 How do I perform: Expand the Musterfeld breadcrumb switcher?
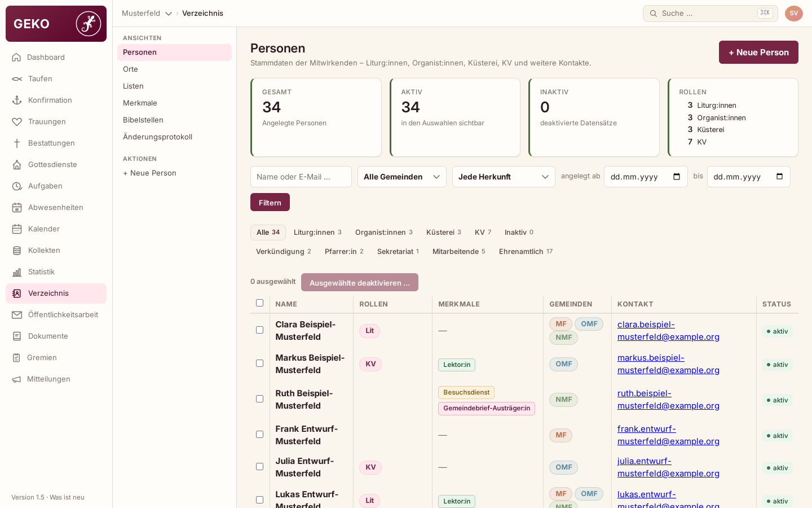point(147,14)
